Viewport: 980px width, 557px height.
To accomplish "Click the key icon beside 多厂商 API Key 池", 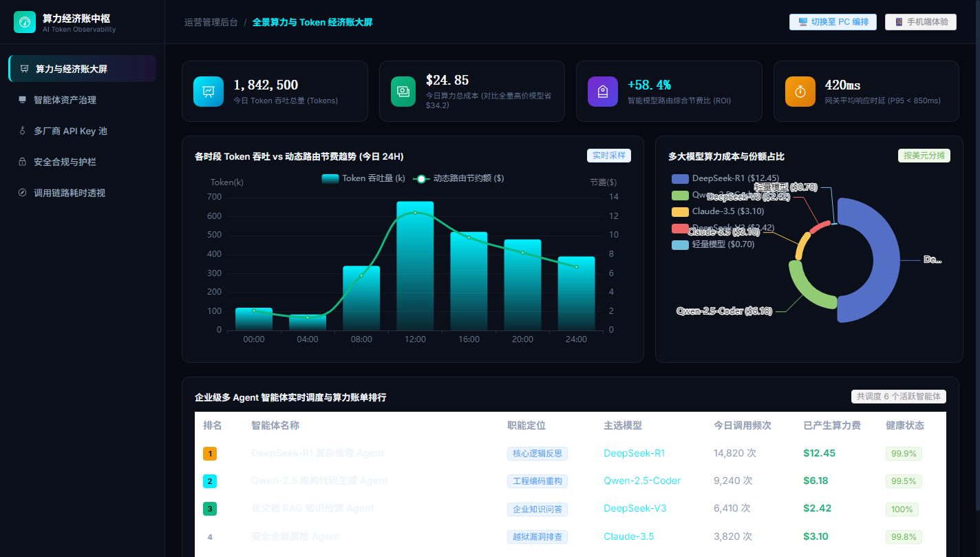I will tap(22, 131).
